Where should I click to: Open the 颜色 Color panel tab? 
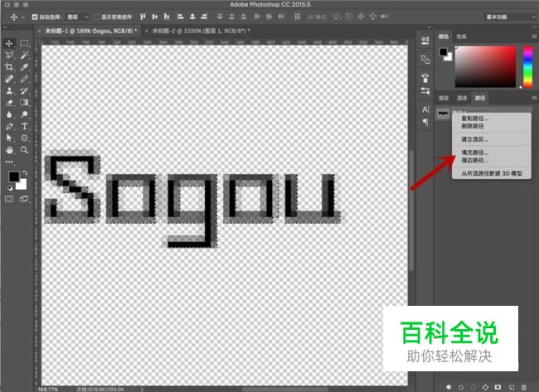pos(444,36)
